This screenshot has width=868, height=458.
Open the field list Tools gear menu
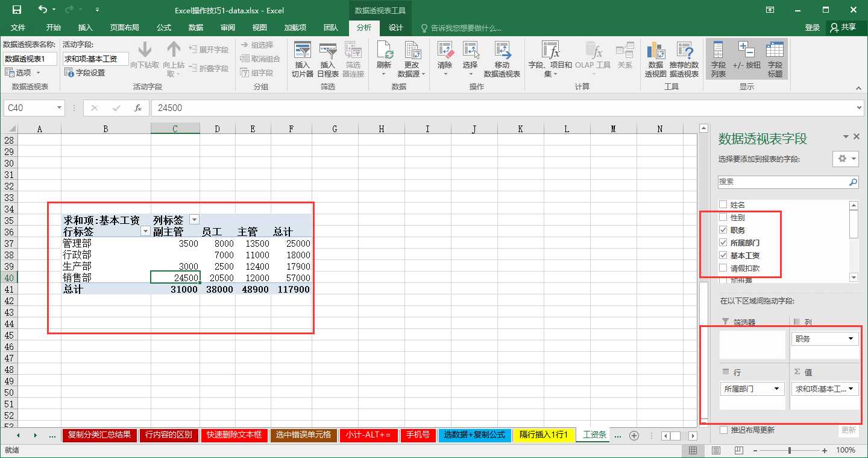[846, 159]
